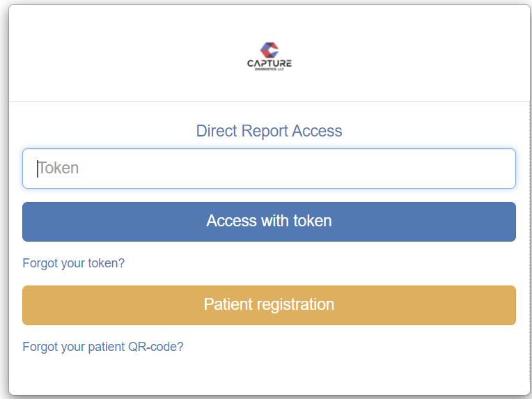Click the words Patient registration

[269, 304]
